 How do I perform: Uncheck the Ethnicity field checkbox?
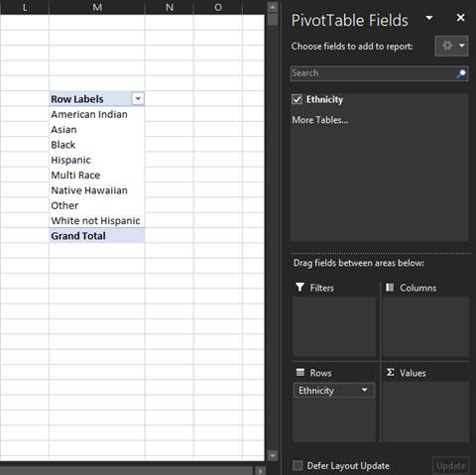[x=297, y=99]
